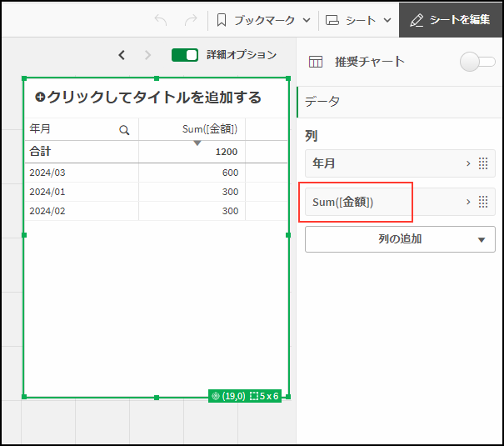Screen dimensions: 504x446
Task: Click the drag handle icon for Sum([金額])
Action: tap(482, 202)
